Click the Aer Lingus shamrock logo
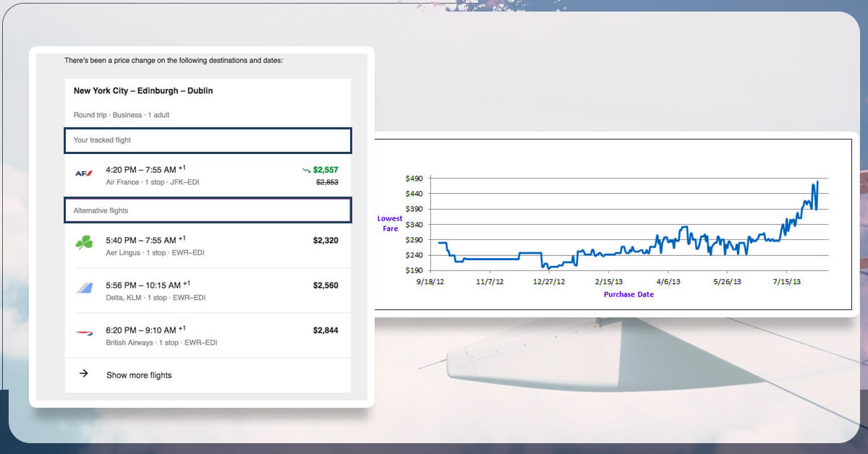Image resolution: width=868 pixels, height=454 pixels. (x=84, y=244)
